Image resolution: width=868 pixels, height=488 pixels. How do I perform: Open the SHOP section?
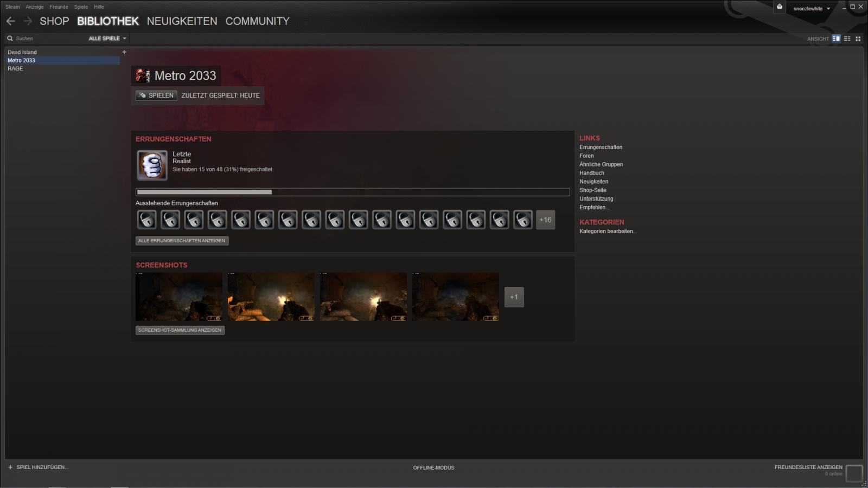coord(54,21)
